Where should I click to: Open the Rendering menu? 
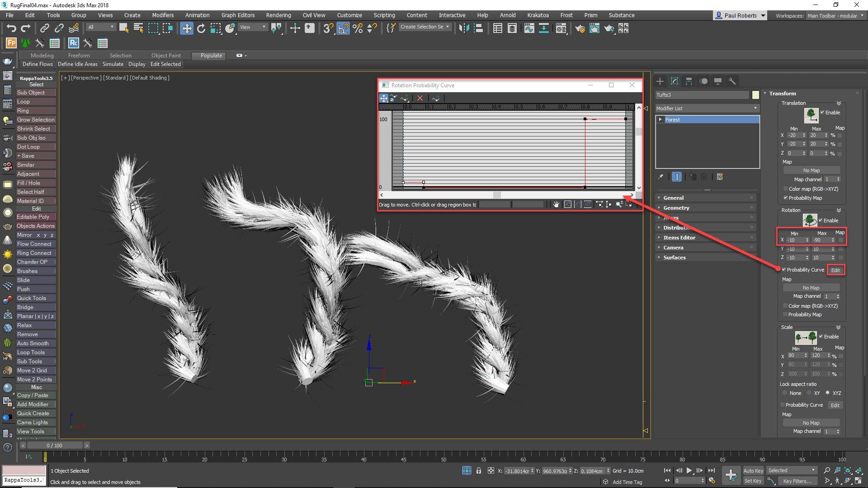pyautogui.click(x=278, y=15)
